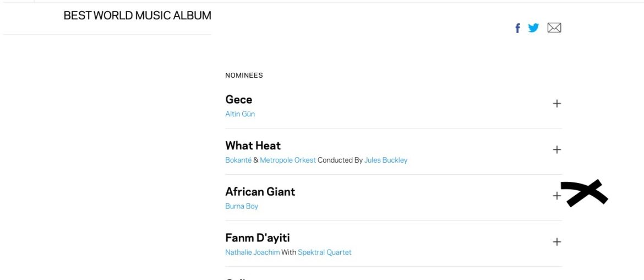Expand Fanm D'ayiti nominee details
This screenshot has height=280, width=644.
tap(556, 242)
